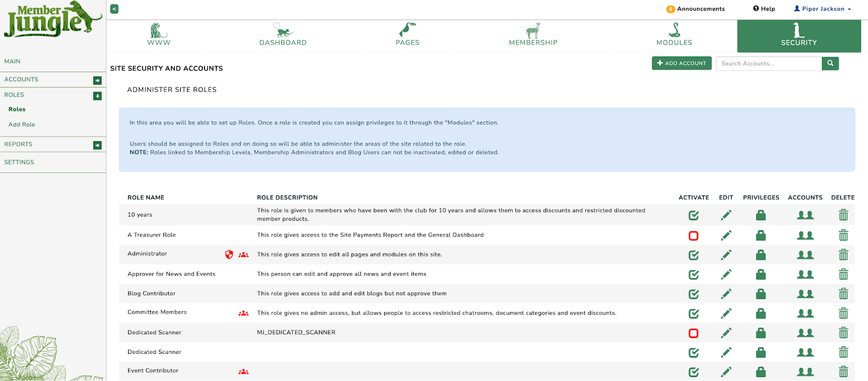Open the Help link
The image size is (868, 381).
tap(764, 9)
